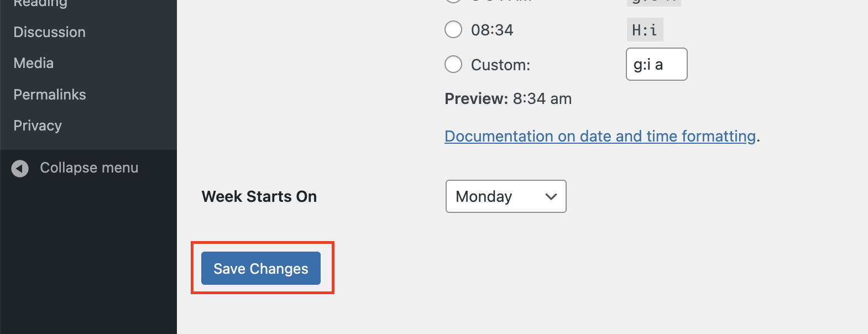
Task: Navigate to Permalinks settings
Action: coord(49,95)
